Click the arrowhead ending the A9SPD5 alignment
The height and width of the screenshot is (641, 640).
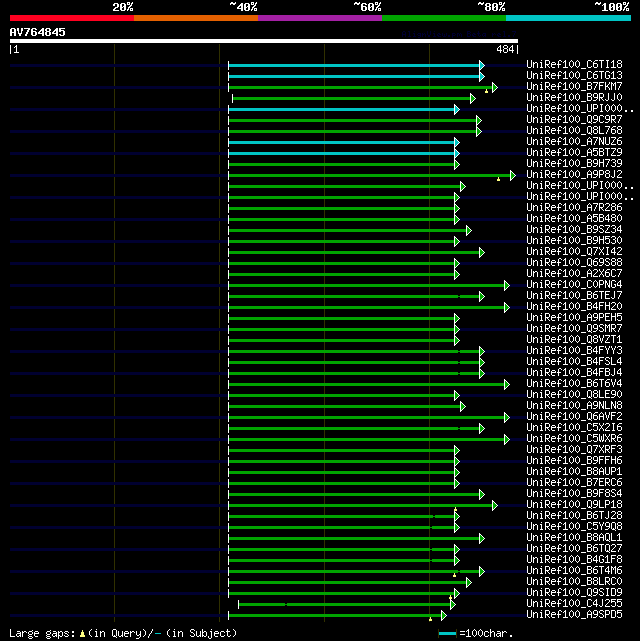[444, 616]
